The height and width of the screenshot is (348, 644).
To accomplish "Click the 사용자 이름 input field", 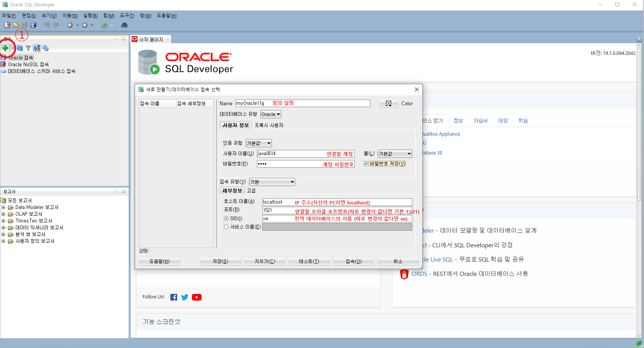I will pyautogui.click(x=306, y=154).
